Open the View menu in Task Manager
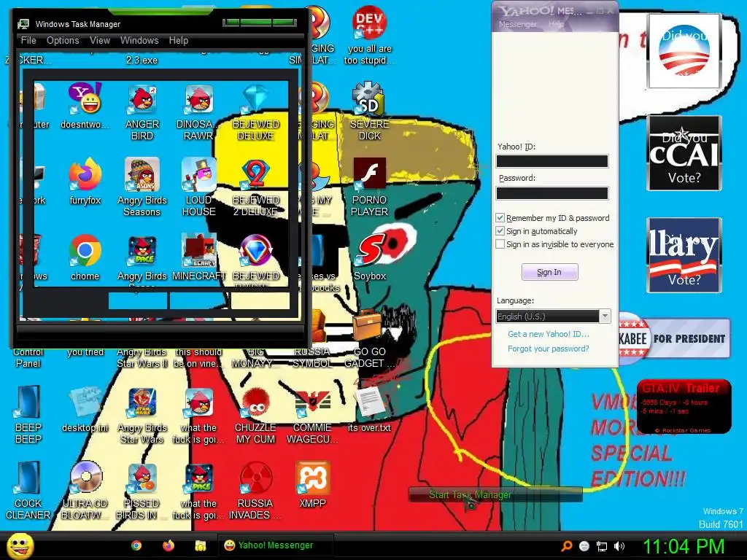The height and width of the screenshot is (560, 747). point(100,41)
